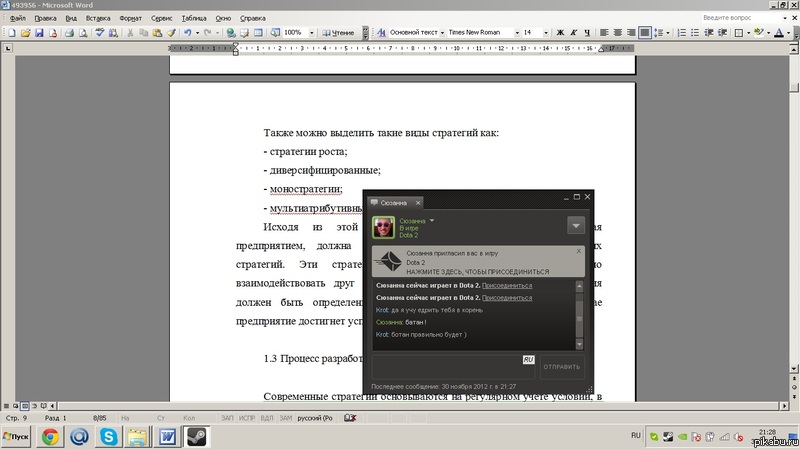The width and height of the screenshot is (800, 449).
Task: Click the first Присоединиться link in chat
Action: click(507, 285)
